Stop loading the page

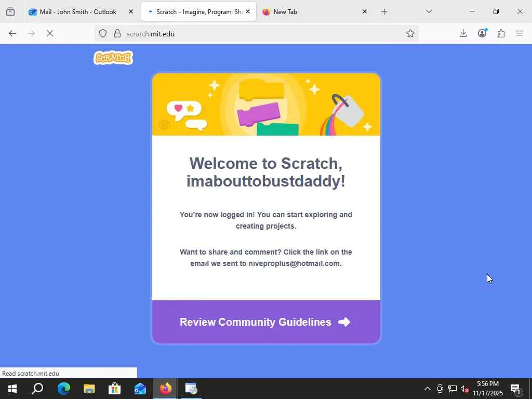tap(50, 33)
